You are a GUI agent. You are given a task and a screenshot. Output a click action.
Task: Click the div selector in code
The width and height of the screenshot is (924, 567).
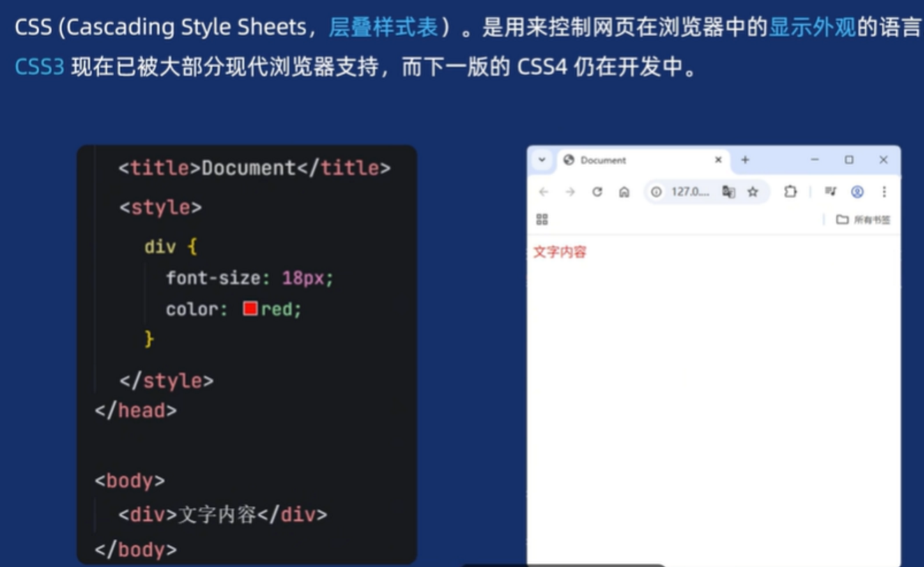pyautogui.click(x=159, y=247)
